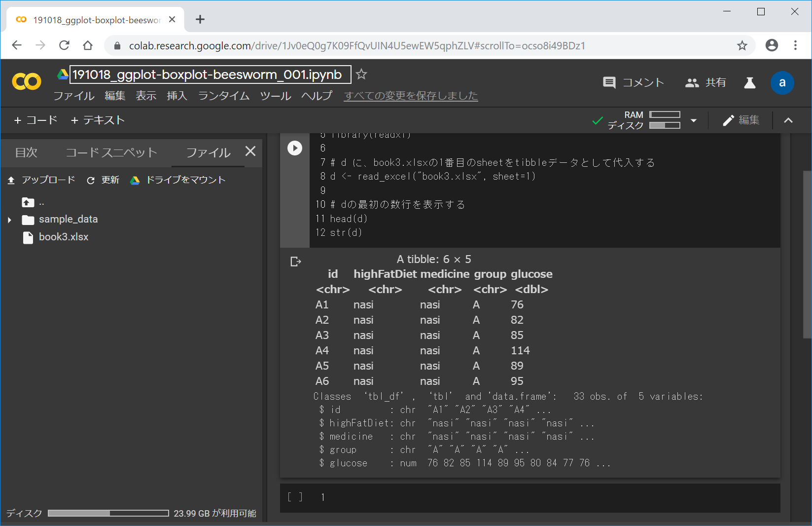The height and width of the screenshot is (526, 812).
Task: Add a new code cell
Action: [x=36, y=120]
